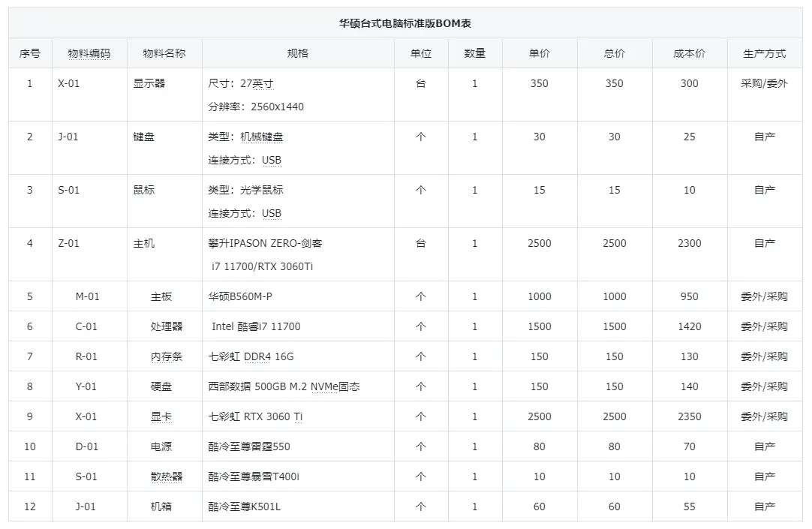Select the 单位 column header

pos(421,53)
